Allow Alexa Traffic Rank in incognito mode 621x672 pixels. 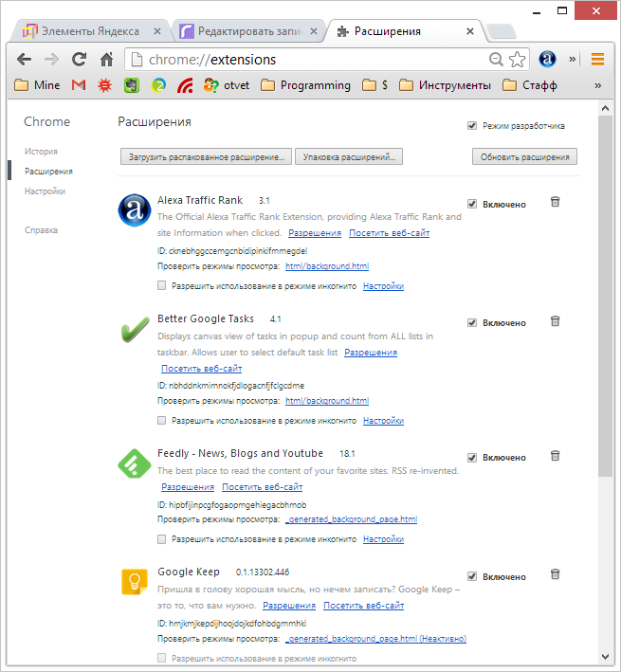(161, 285)
